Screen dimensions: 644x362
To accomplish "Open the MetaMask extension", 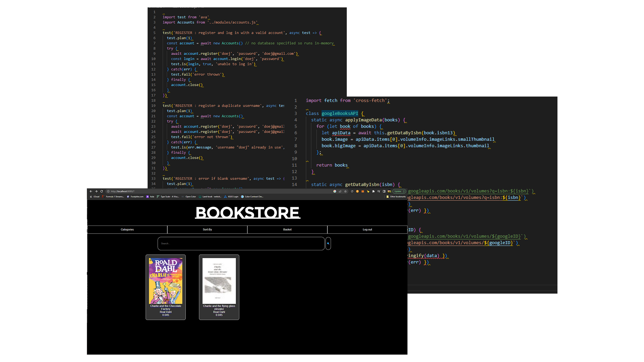I will tap(363, 191).
